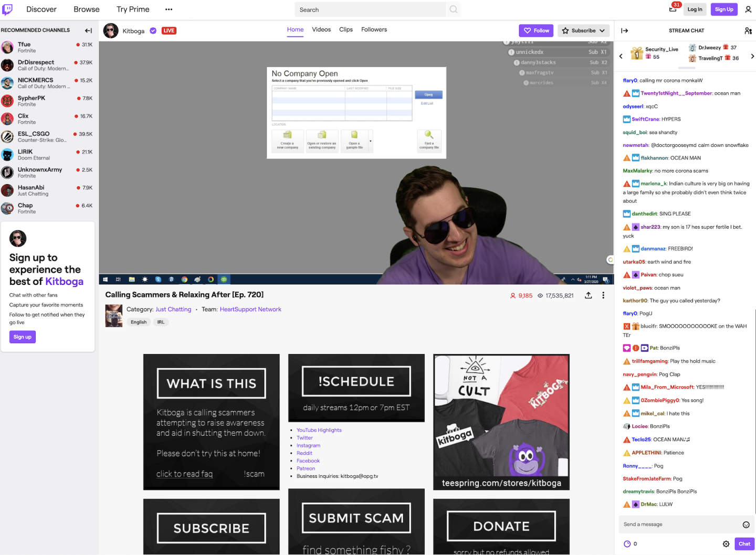The width and height of the screenshot is (756, 555).
Task: Open the user account icon menu
Action: (x=748, y=9)
